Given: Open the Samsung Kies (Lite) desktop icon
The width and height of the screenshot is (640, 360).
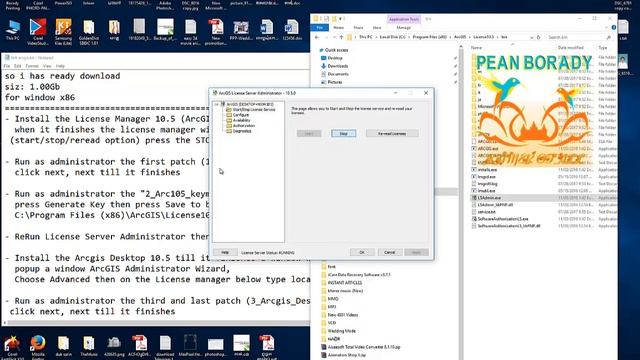Looking at the screenshot, I should pyautogui.click(x=63, y=31).
